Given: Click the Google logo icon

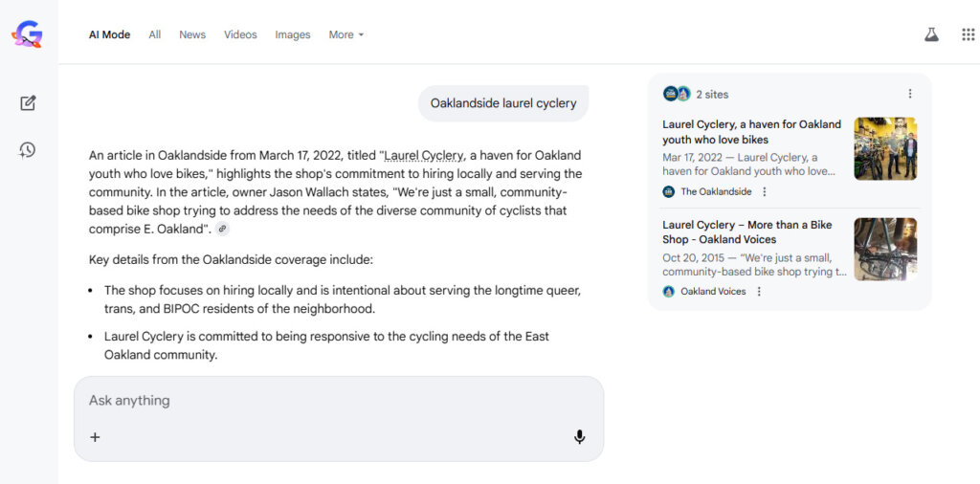Looking at the screenshot, I should [27, 35].
